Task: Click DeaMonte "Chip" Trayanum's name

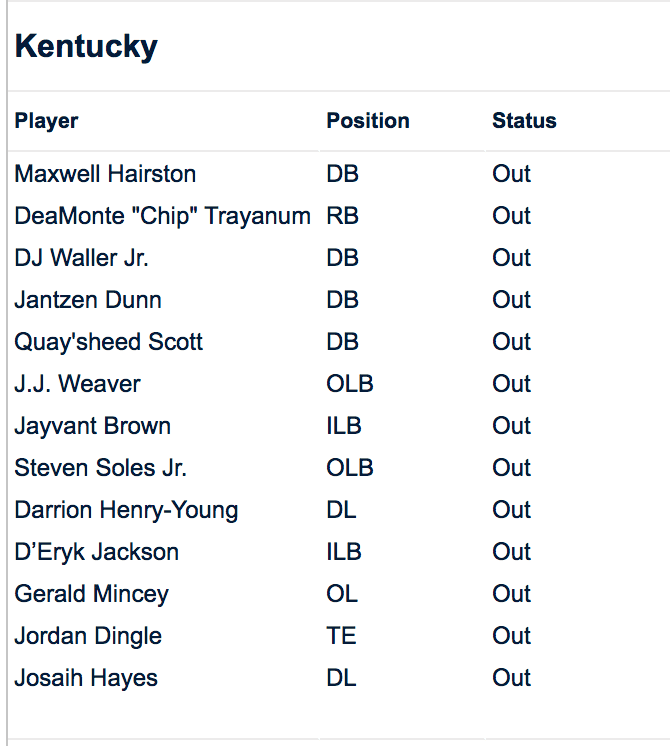Action: click(162, 216)
